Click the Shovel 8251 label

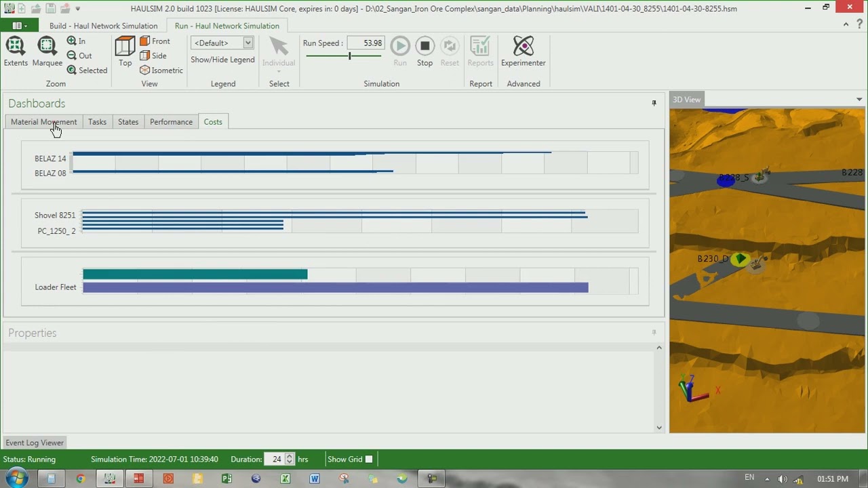coord(55,216)
